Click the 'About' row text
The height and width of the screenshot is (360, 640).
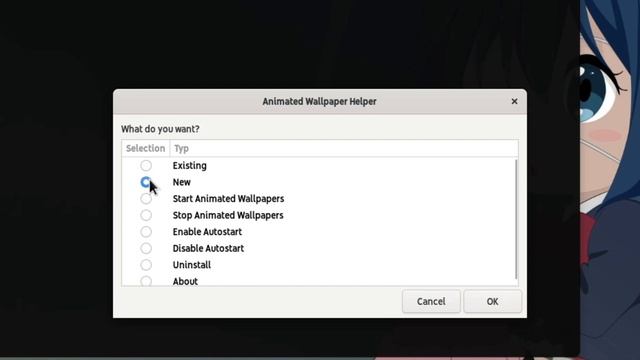coord(185,281)
